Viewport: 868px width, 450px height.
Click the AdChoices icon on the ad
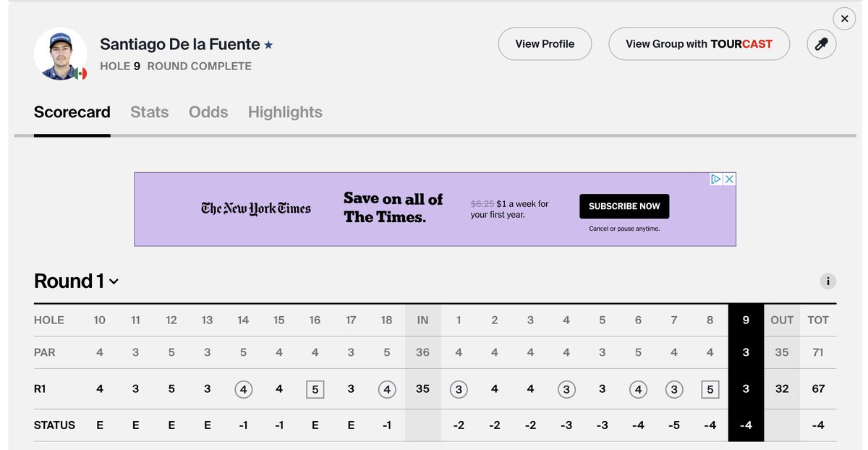coord(716,179)
